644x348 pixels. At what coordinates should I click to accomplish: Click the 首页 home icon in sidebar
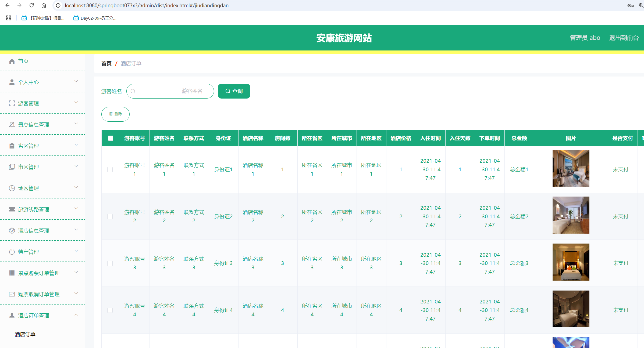click(x=12, y=61)
